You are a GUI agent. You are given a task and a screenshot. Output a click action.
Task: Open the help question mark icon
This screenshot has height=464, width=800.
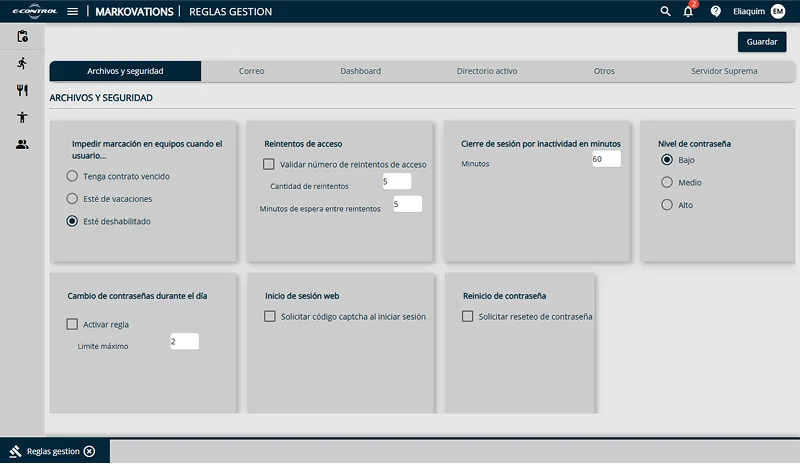click(716, 11)
